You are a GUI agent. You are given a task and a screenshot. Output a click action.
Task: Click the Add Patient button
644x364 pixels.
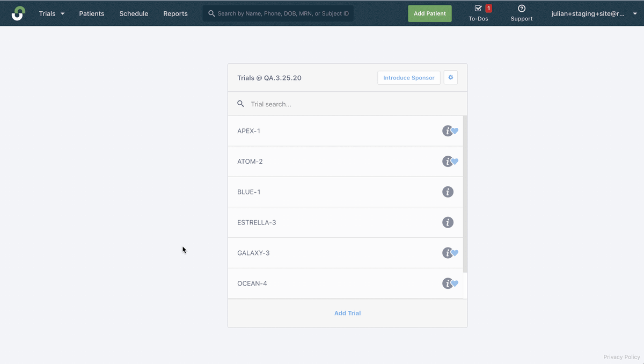pyautogui.click(x=429, y=13)
